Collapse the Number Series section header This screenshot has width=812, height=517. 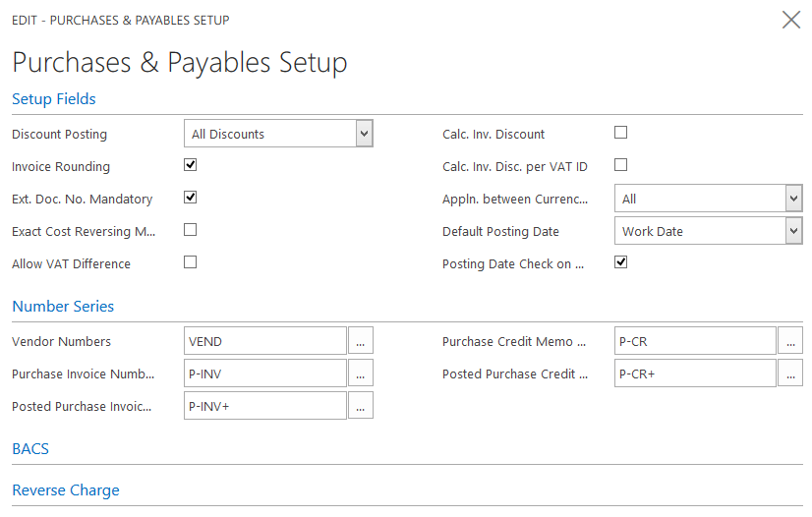pos(63,307)
